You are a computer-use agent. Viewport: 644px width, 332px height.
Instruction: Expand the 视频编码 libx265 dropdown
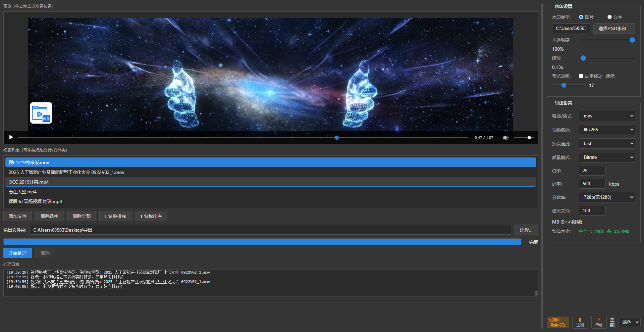[x=607, y=130]
